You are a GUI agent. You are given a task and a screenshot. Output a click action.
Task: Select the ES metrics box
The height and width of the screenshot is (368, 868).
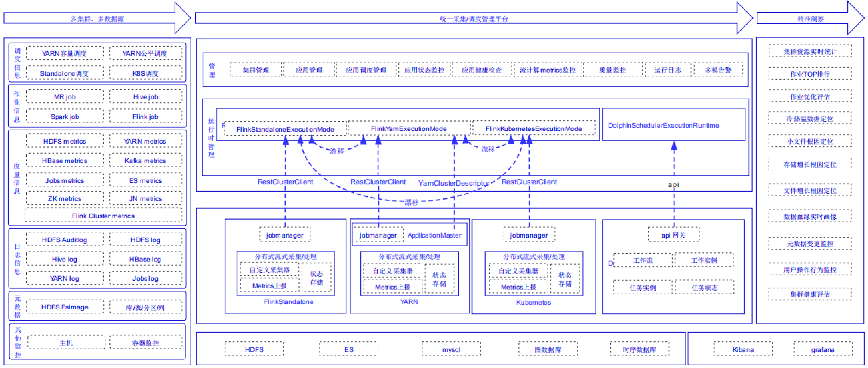click(x=145, y=180)
